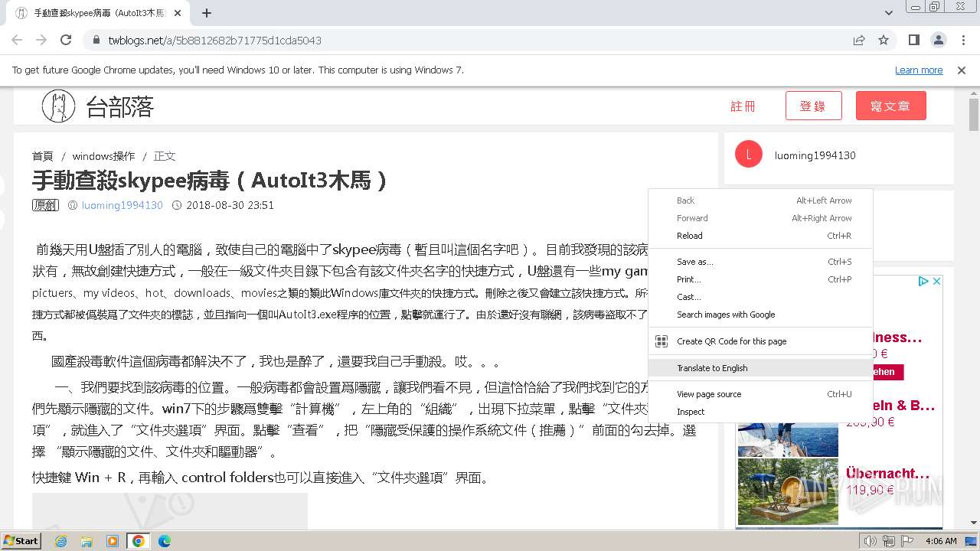The image size is (980, 551).
Task: Select Forward in the context menu
Action: pos(760,218)
